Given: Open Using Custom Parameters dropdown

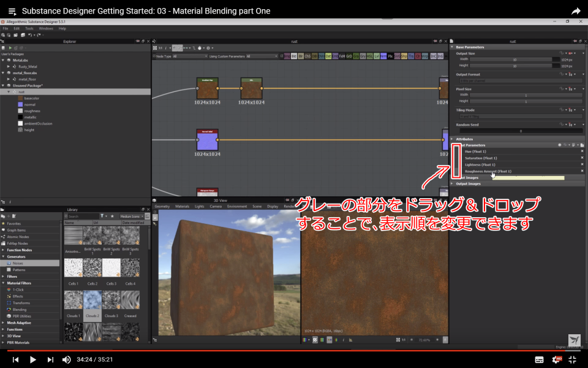Looking at the screenshot, I should [262, 56].
